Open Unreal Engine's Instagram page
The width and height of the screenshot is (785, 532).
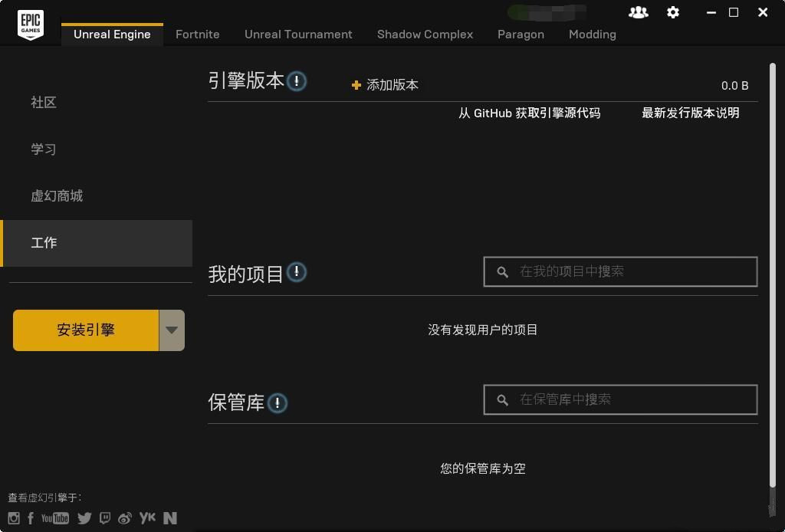click(x=14, y=518)
